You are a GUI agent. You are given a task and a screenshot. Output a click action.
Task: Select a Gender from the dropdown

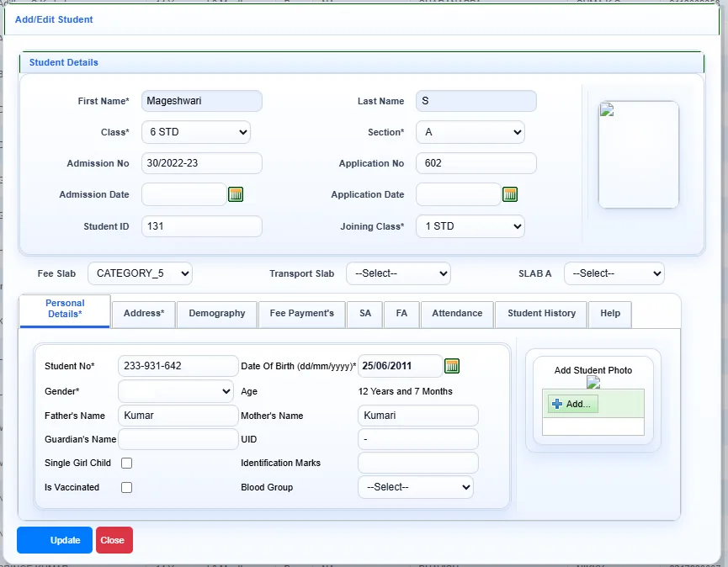(x=176, y=392)
